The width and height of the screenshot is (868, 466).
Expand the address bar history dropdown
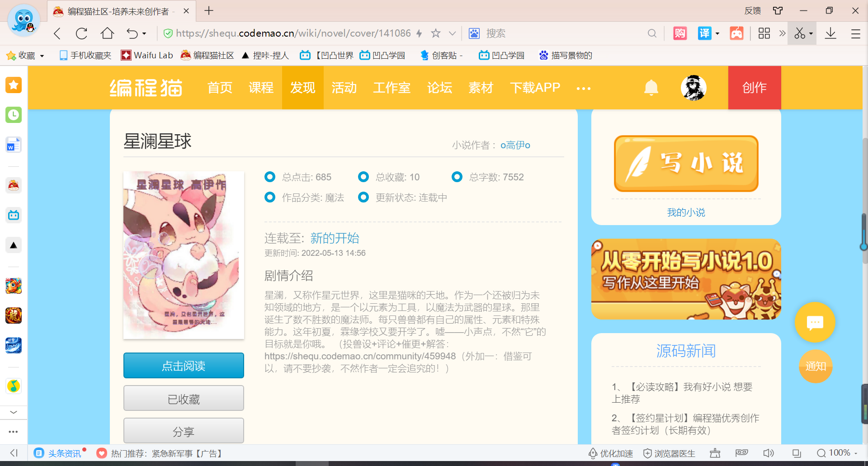click(452, 33)
